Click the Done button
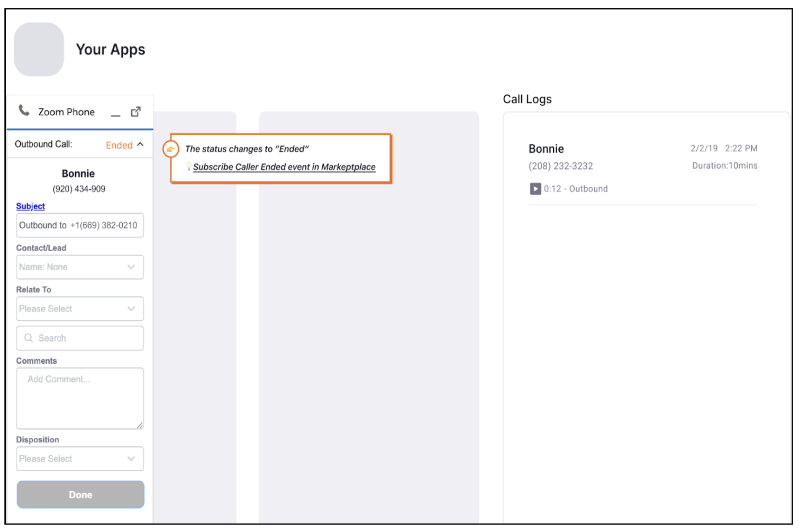This screenshot has height=532, width=799. click(80, 494)
